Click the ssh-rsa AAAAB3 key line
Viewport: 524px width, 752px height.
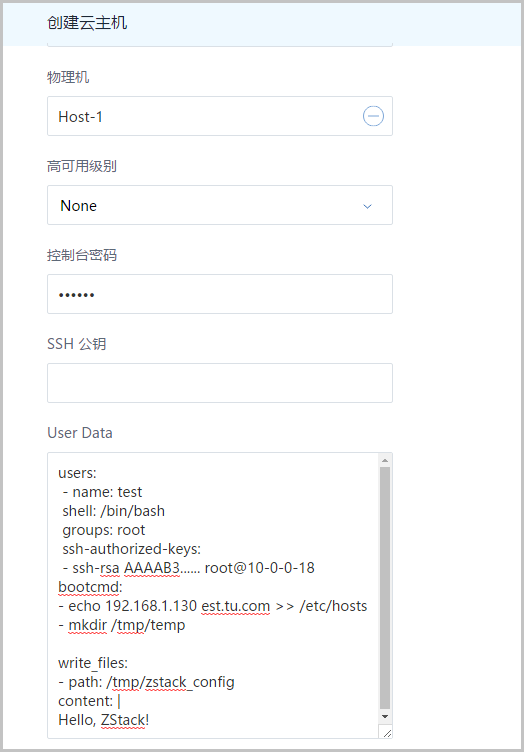click(x=188, y=568)
